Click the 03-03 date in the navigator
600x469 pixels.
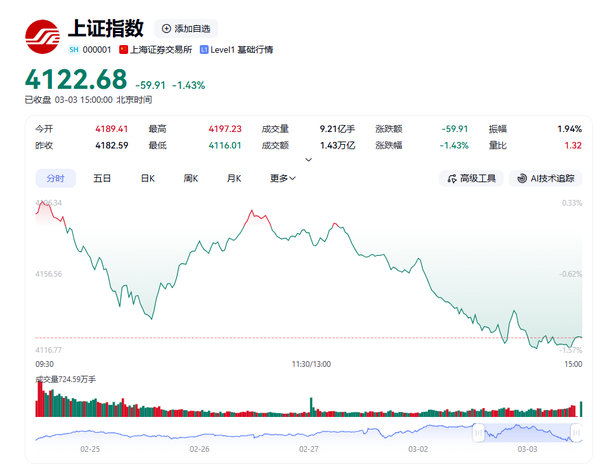coord(527,449)
